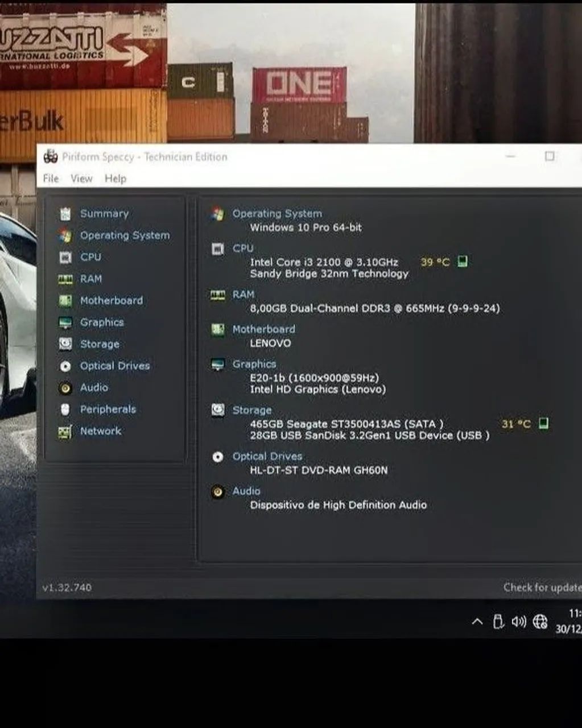Image resolution: width=582 pixels, height=728 pixels.
Task: Click the CPU chip icon in sidebar
Action: click(x=65, y=257)
